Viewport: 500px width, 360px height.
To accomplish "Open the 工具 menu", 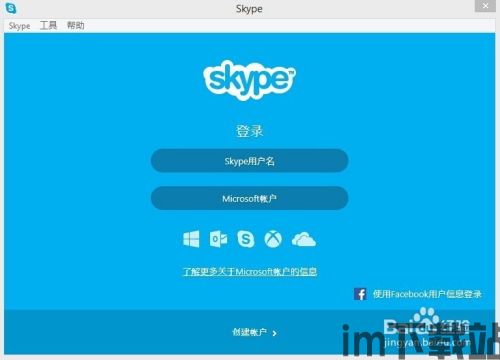I will [x=48, y=25].
